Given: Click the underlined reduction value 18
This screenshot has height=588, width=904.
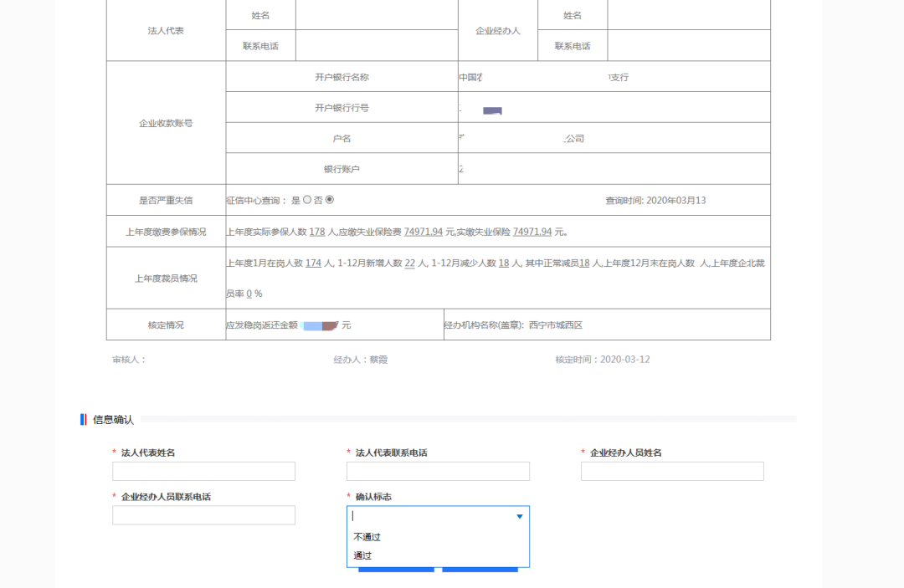Looking at the screenshot, I should pos(502,261).
